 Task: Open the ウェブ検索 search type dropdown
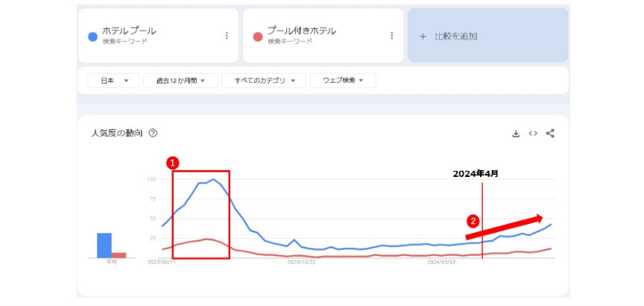[343, 81]
